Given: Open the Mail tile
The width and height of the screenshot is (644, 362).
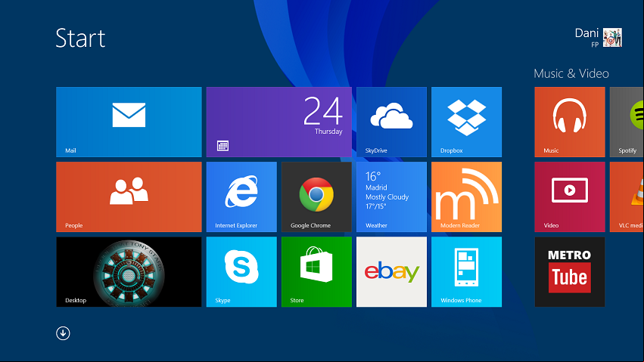Looking at the screenshot, I should point(129,122).
